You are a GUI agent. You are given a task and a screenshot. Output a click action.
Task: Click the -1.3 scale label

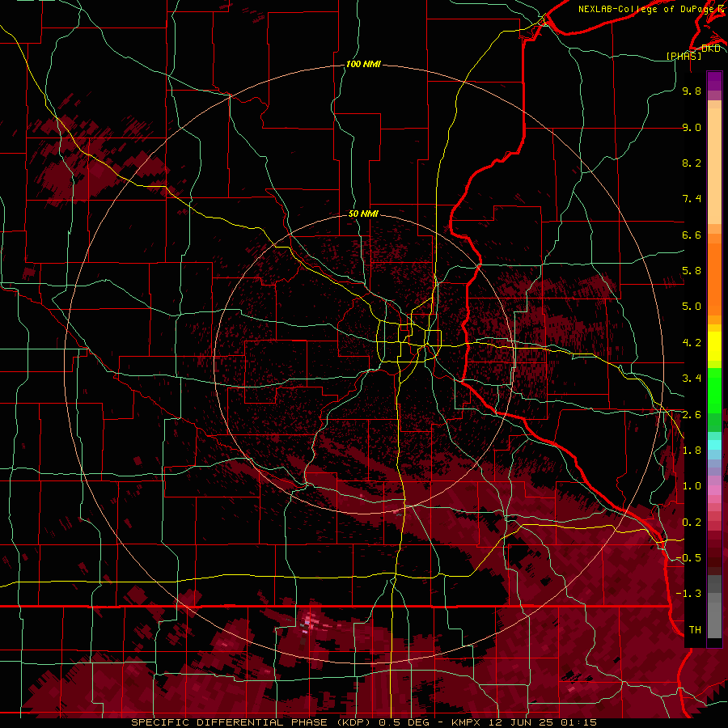(688, 594)
